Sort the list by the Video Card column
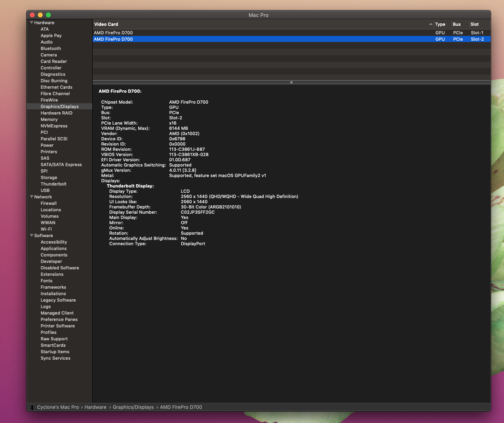This screenshot has width=504, height=423. (106, 24)
